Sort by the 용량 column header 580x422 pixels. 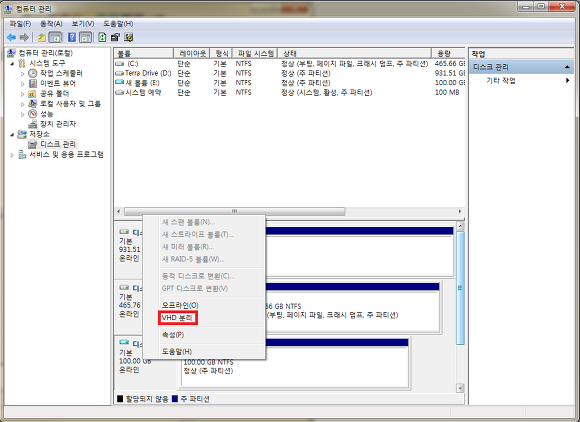tap(448, 53)
